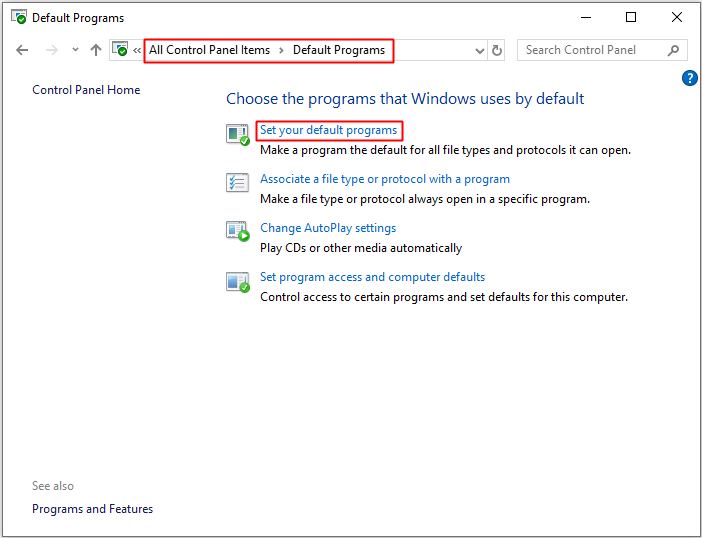Click the program access and defaults icon
This screenshot has width=702, height=538.
(238, 282)
